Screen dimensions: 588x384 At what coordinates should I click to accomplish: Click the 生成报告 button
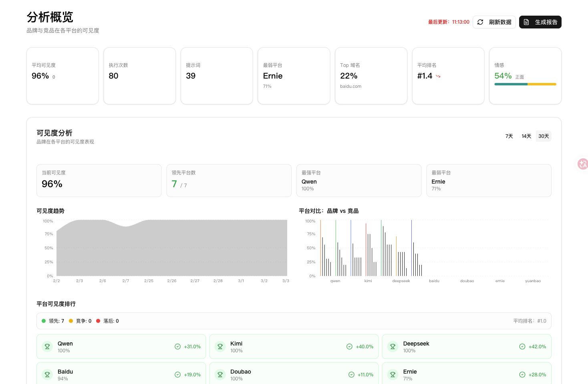point(540,22)
